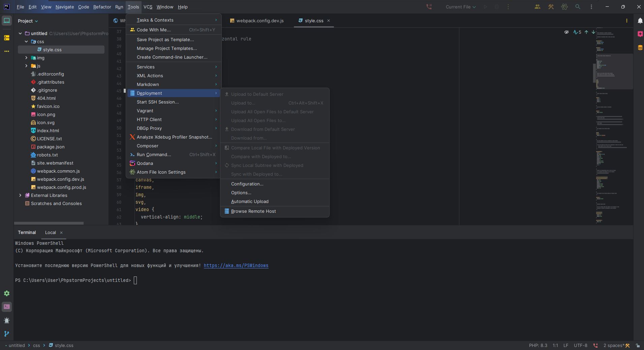Toggle read-only lock icon in status bar
The height and width of the screenshot is (350, 644).
pos(638,345)
